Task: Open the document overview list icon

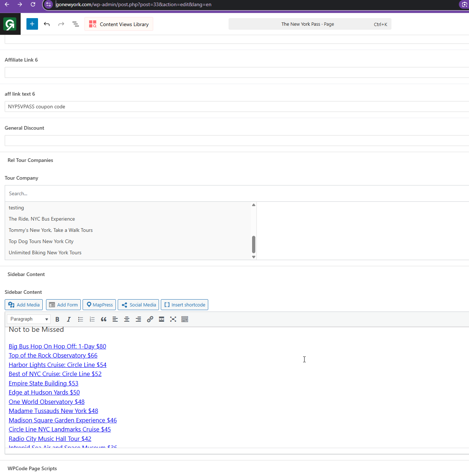Action: click(x=76, y=24)
